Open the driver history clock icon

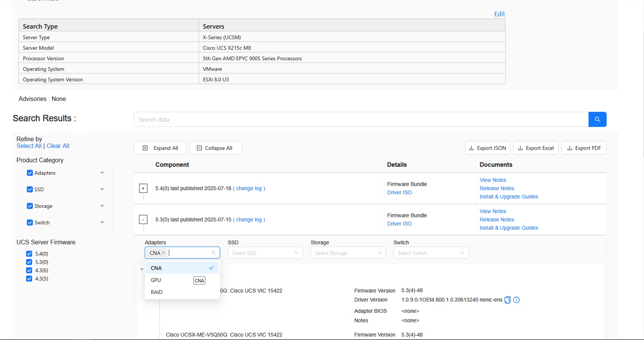click(x=516, y=300)
